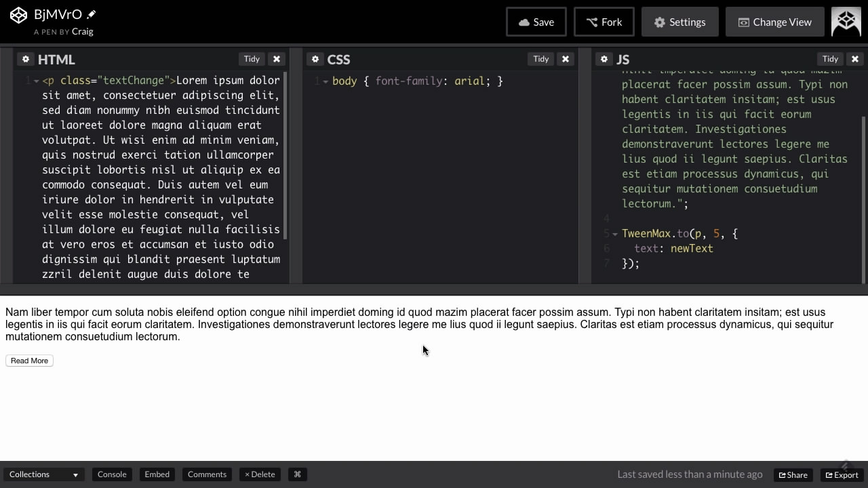Open JS editor settings gear
Image resolution: width=868 pixels, height=488 pixels.
tap(604, 59)
